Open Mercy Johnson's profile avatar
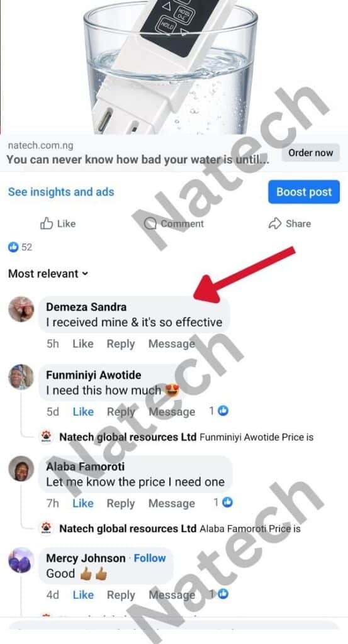 tap(21, 560)
